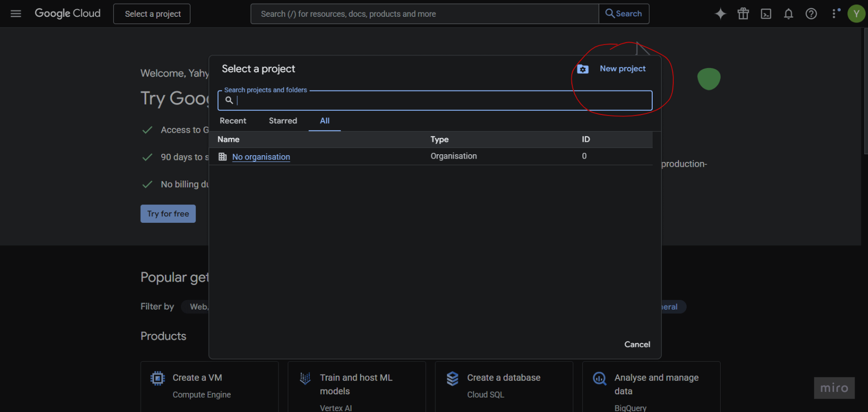The height and width of the screenshot is (412, 868).
Task: Click the Products heading
Action: tap(163, 336)
